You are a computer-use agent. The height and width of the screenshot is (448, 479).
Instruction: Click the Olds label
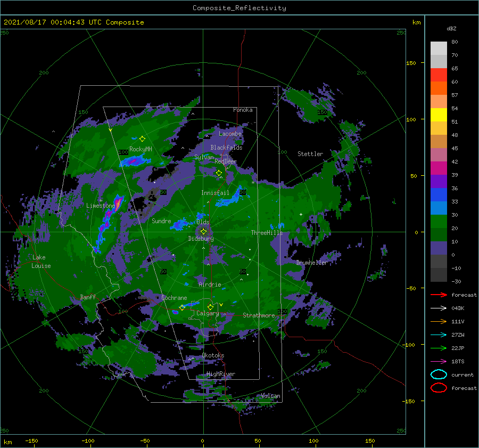coord(203,222)
